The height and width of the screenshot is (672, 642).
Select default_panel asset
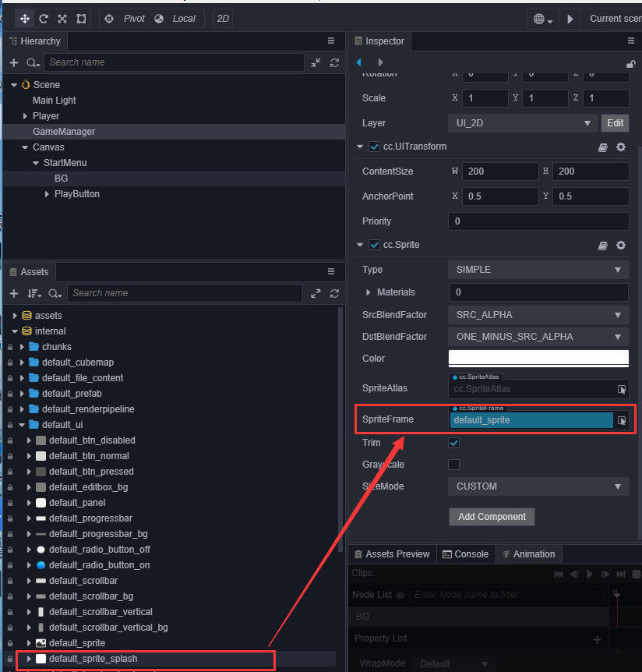76,503
